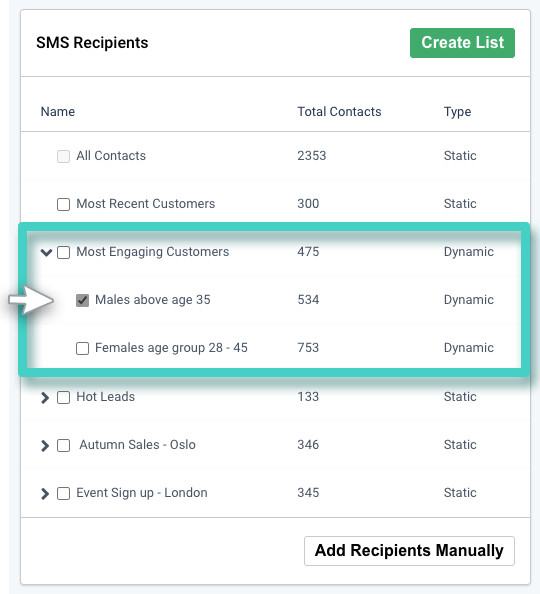The width and height of the screenshot is (540, 594).
Task: Click Dynamic type in Most Engaging Customers row
Action: coord(469,252)
